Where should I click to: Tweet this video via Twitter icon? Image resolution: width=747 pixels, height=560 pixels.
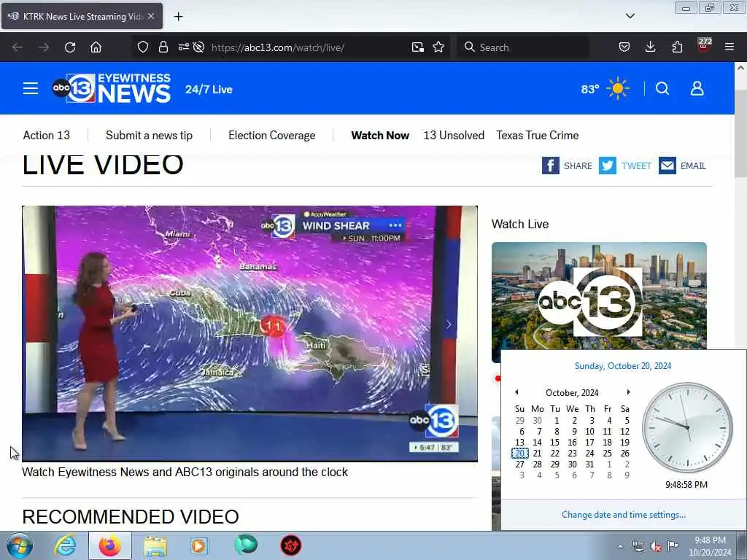[608, 166]
